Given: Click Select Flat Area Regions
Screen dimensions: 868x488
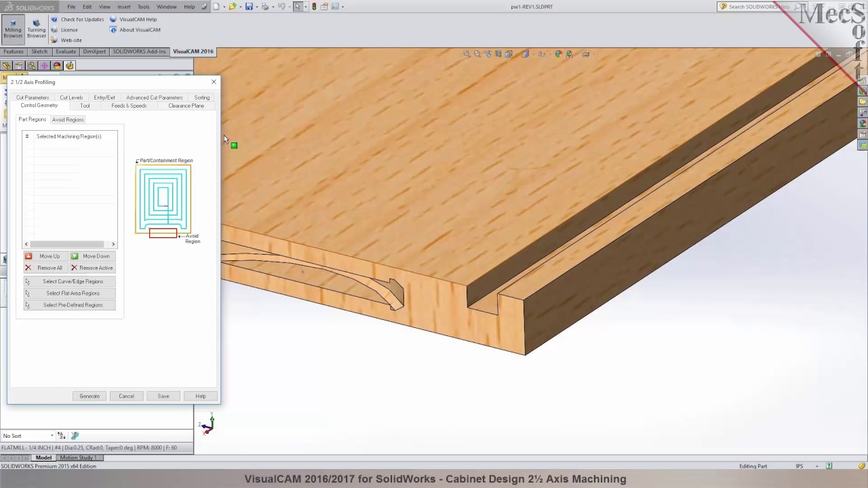Looking at the screenshot, I should tap(69, 293).
